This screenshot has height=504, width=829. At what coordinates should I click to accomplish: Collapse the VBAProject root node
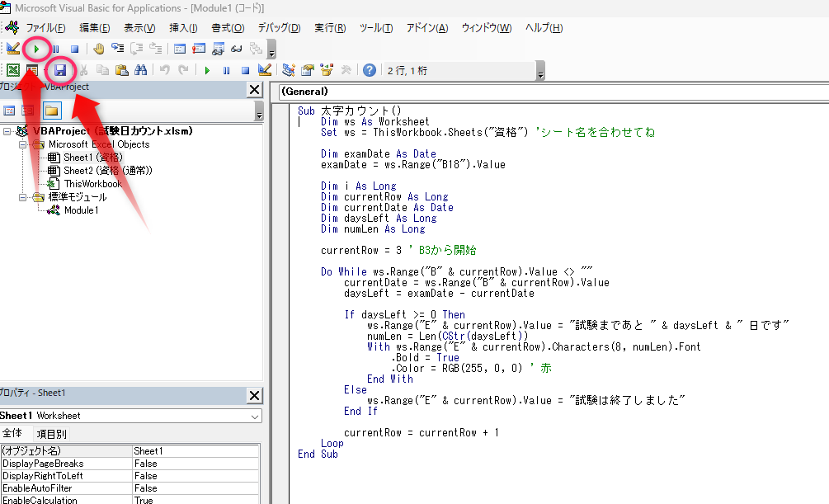7,131
